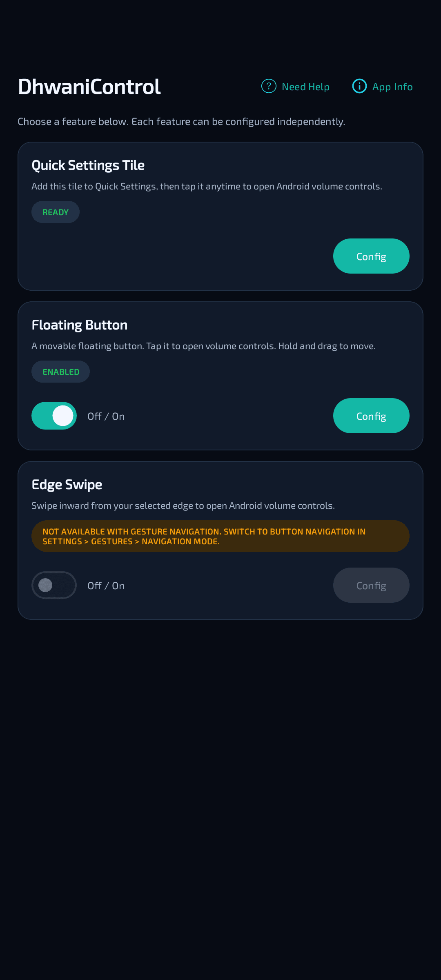Click Off / On label beside Floating toggle
Image resolution: width=441 pixels, height=980 pixels.
(x=106, y=416)
